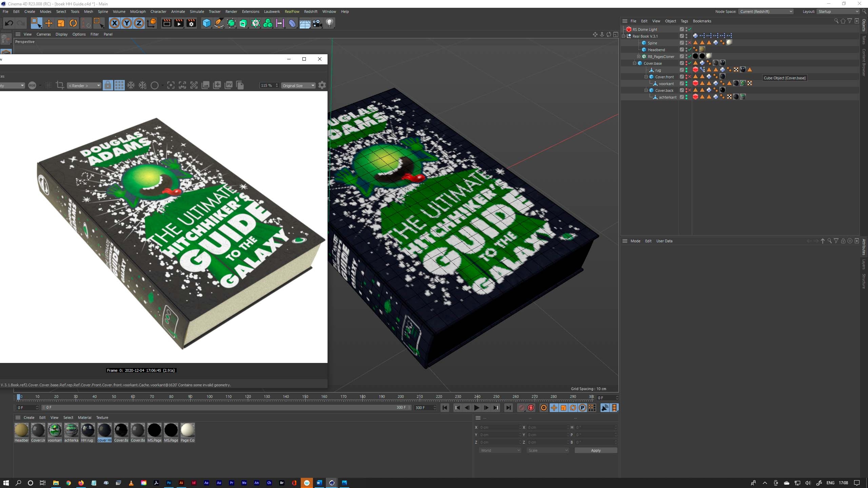
Task: Toggle the Z axis lock
Action: click(139, 23)
